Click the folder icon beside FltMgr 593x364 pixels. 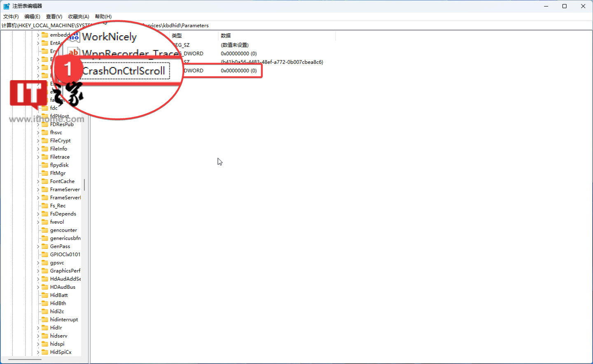pyautogui.click(x=45, y=173)
